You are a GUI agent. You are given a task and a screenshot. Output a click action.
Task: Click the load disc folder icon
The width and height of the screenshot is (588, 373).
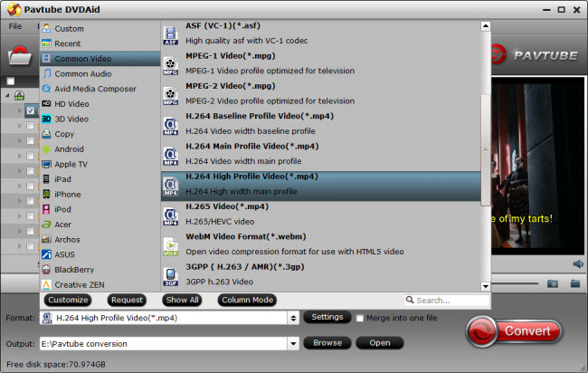(x=20, y=57)
